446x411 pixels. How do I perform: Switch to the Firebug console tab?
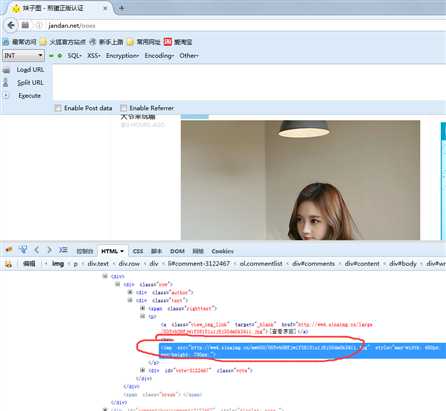point(85,251)
